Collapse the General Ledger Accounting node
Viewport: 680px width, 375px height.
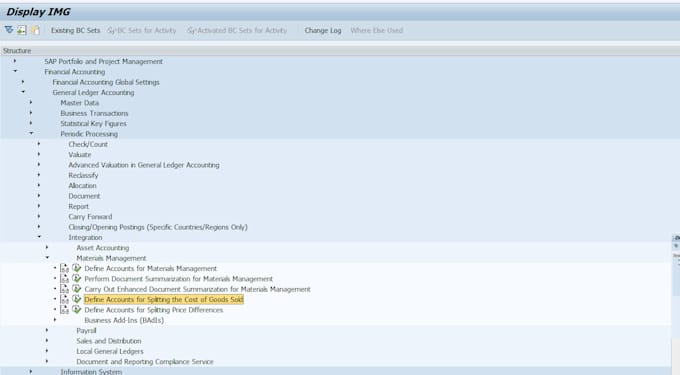pos(23,92)
